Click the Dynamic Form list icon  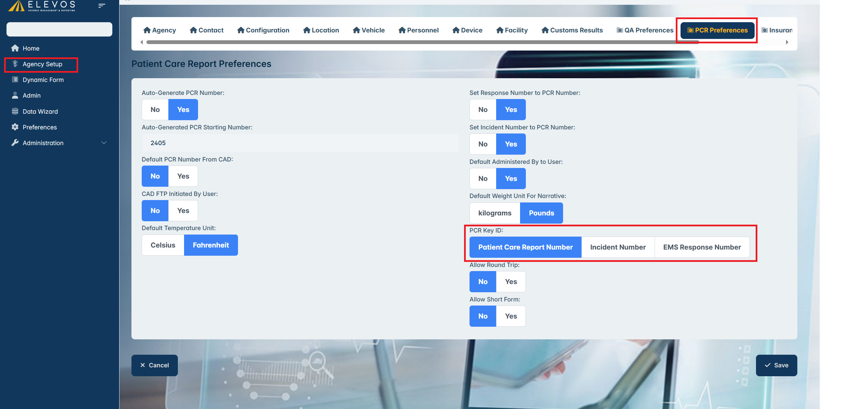pyautogui.click(x=15, y=80)
